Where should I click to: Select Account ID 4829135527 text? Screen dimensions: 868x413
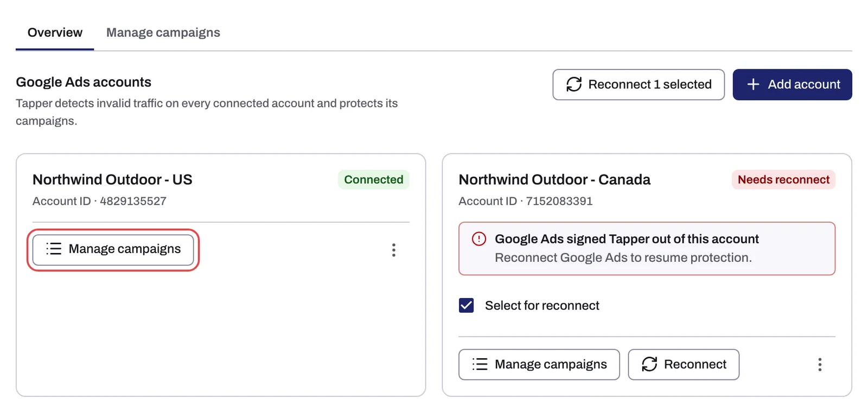(x=99, y=201)
